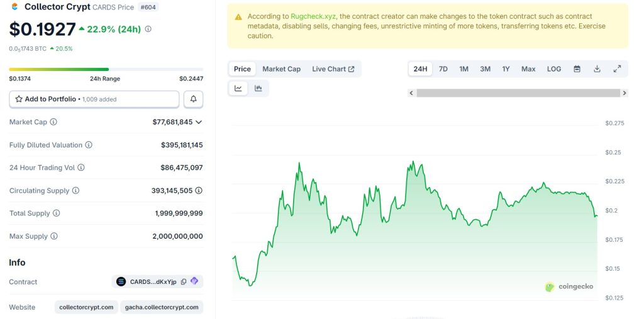Image resolution: width=644 pixels, height=319 pixels.
Task: Click info icon beside Circulating Supply value
Action: pyautogui.click(x=199, y=190)
